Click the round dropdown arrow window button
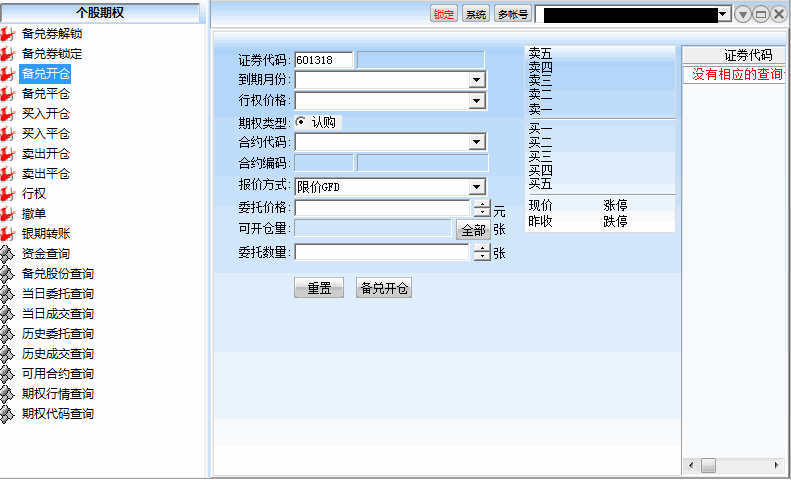 coord(743,14)
